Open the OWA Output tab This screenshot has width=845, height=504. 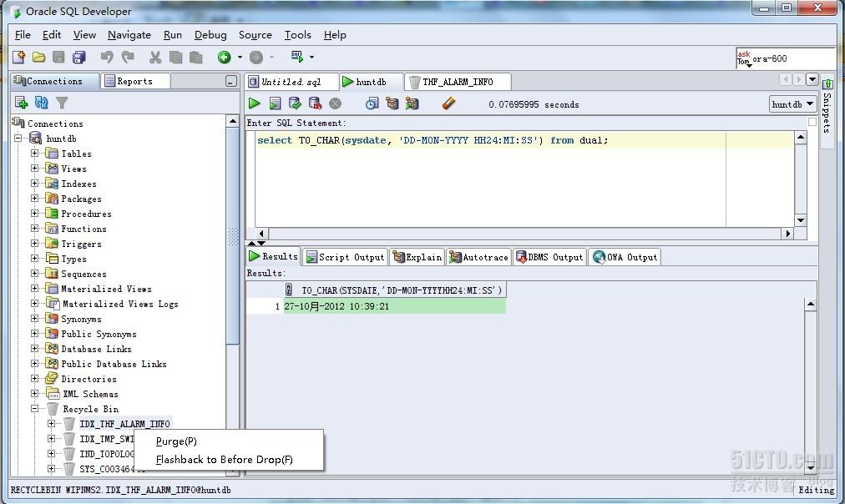(x=625, y=257)
